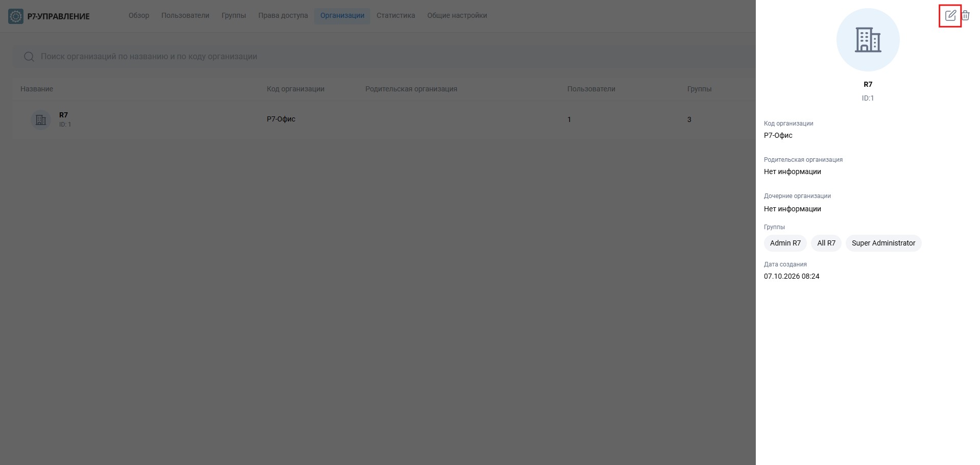Click the search magnifier icon
The image size is (980, 465).
(x=29, y=57)
